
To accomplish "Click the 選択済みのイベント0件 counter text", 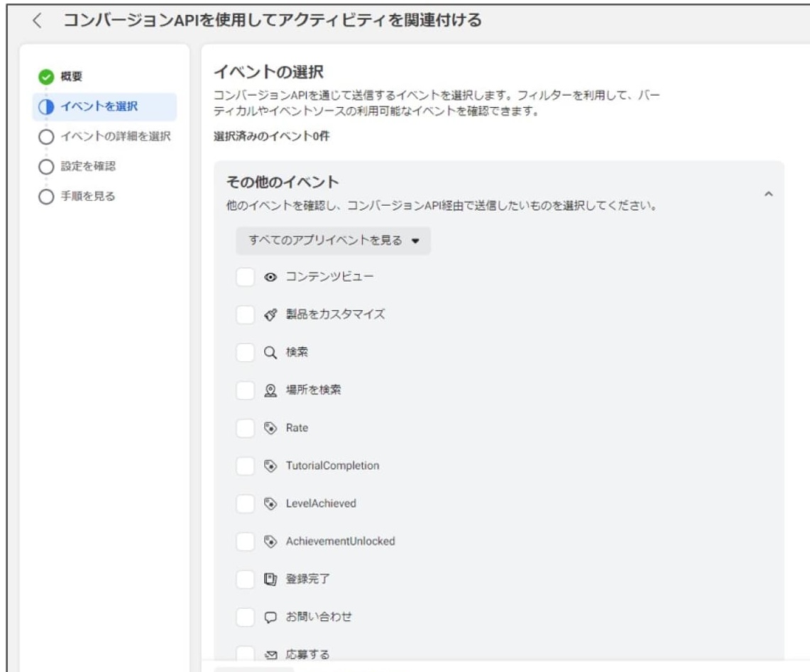I will click(272, 136).
